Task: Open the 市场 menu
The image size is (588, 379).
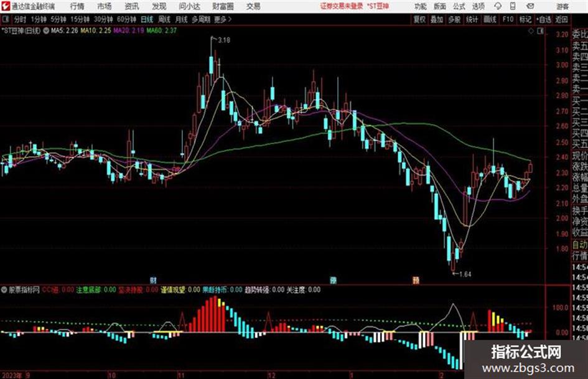Action: point(105,6)
